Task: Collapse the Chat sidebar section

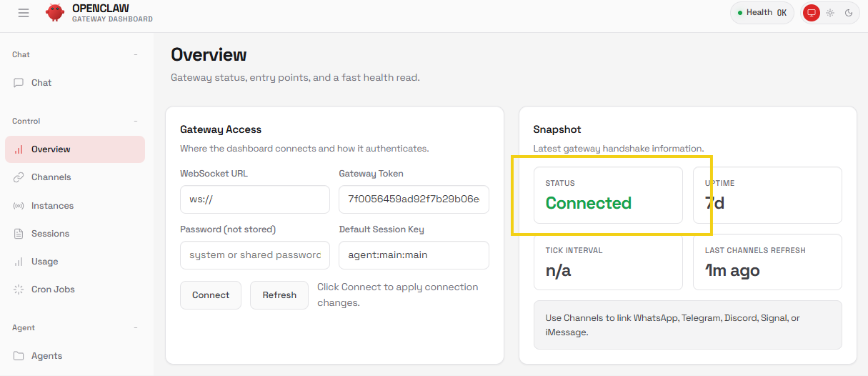Action: coord(136,55)
